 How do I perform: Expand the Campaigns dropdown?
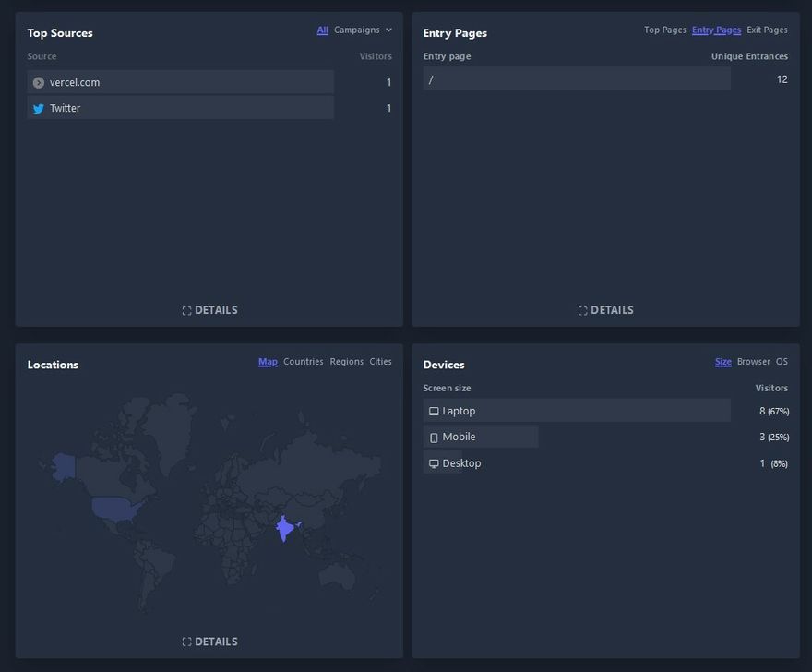[x=363, y=30]
